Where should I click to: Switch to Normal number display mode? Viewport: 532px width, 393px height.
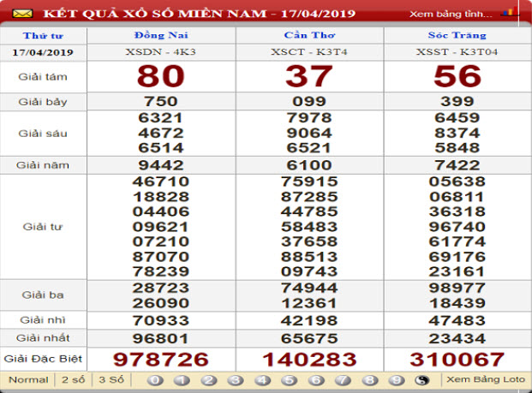pos(28,379)
